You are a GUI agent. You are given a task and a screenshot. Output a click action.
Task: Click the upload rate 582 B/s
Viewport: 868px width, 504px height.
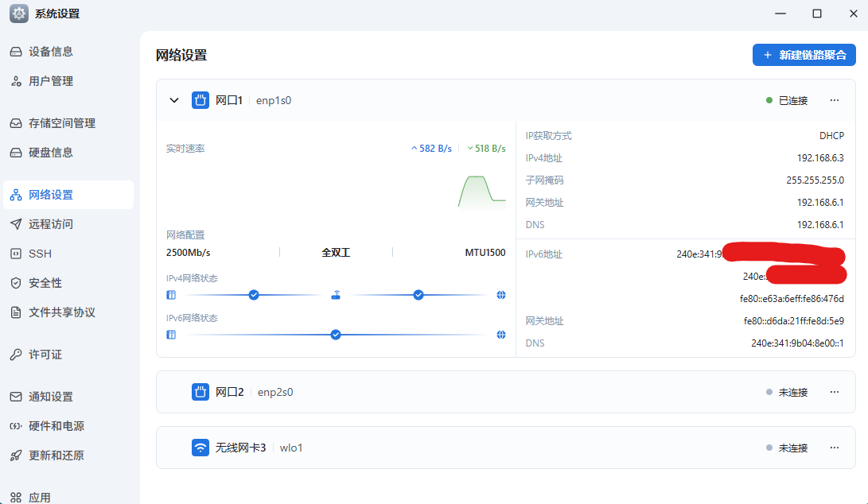point(432,149)
